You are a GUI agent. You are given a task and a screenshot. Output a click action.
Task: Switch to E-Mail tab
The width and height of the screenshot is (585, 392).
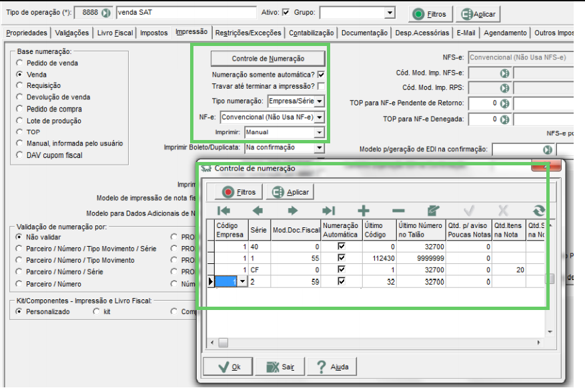coord(466,33)
